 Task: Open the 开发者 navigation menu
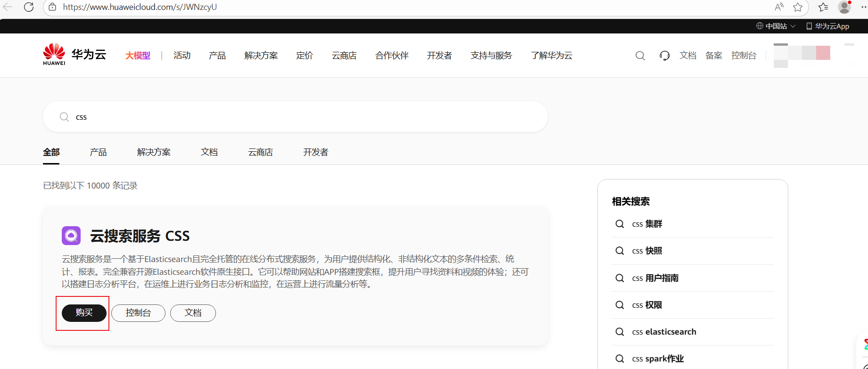(439, 56)
